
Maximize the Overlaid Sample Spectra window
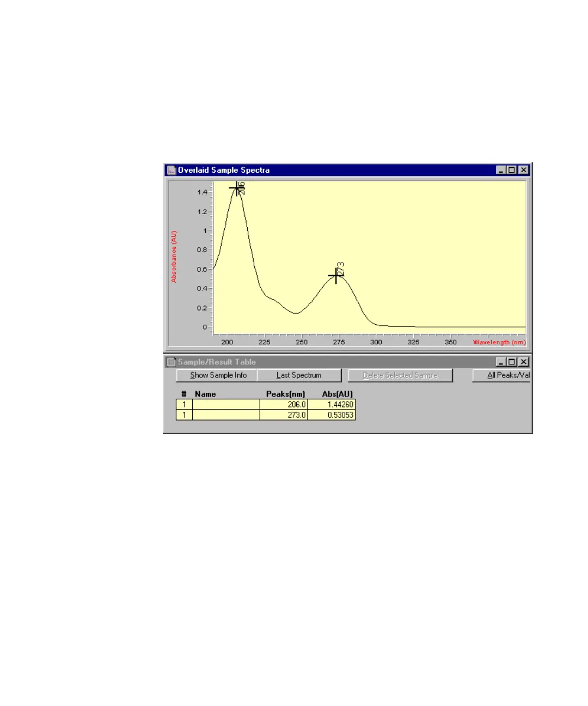tap(511, 170)
